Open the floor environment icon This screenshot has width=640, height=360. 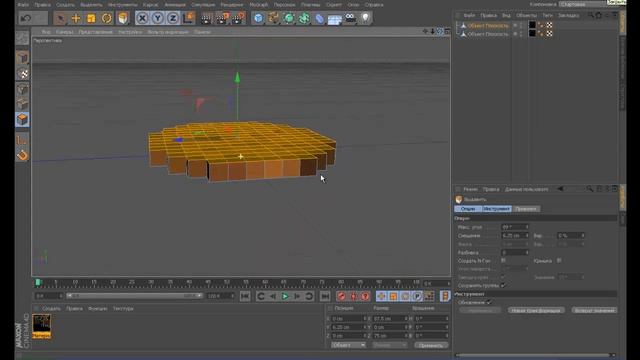(x=335, y=19)
